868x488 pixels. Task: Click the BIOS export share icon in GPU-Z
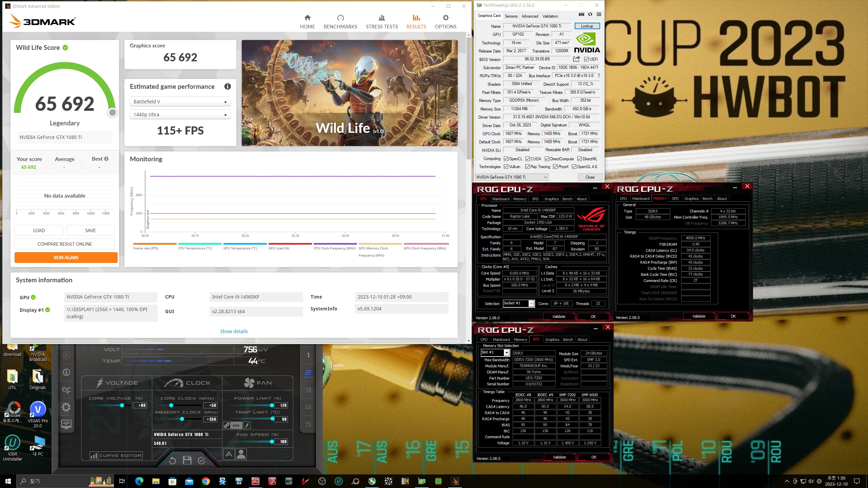pyautogui.click(x=576, y=59)
